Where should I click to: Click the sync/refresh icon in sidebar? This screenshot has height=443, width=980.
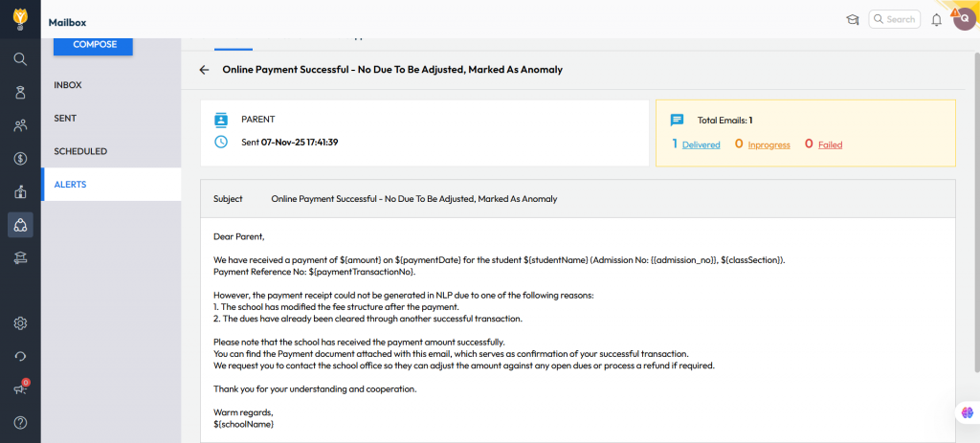(x=20, y=356)
